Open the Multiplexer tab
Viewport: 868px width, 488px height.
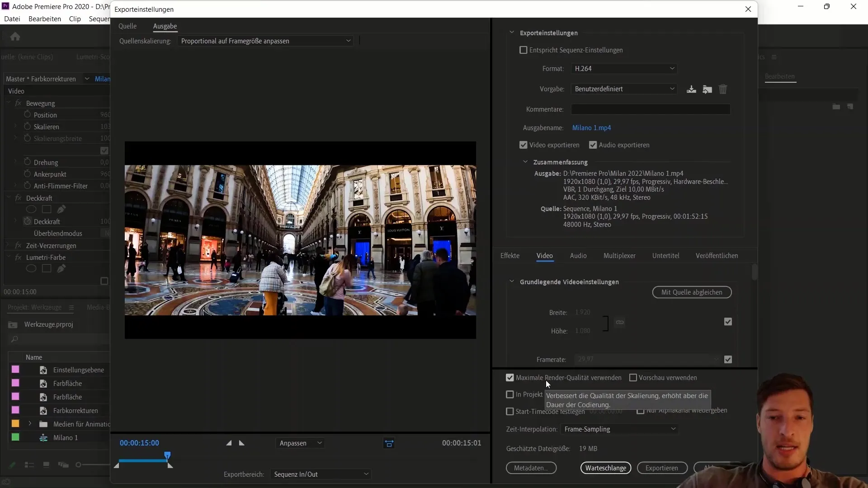[619, 256]
